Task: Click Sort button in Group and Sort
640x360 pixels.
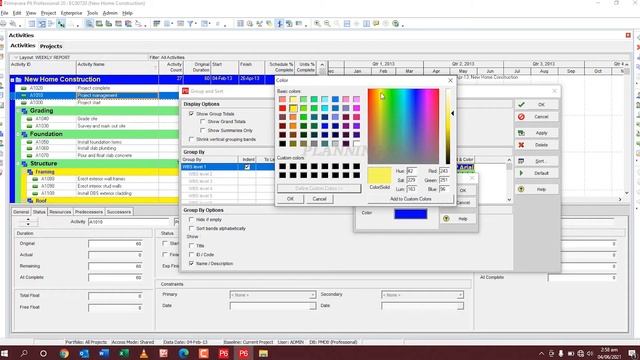Action: pos(537,161)
